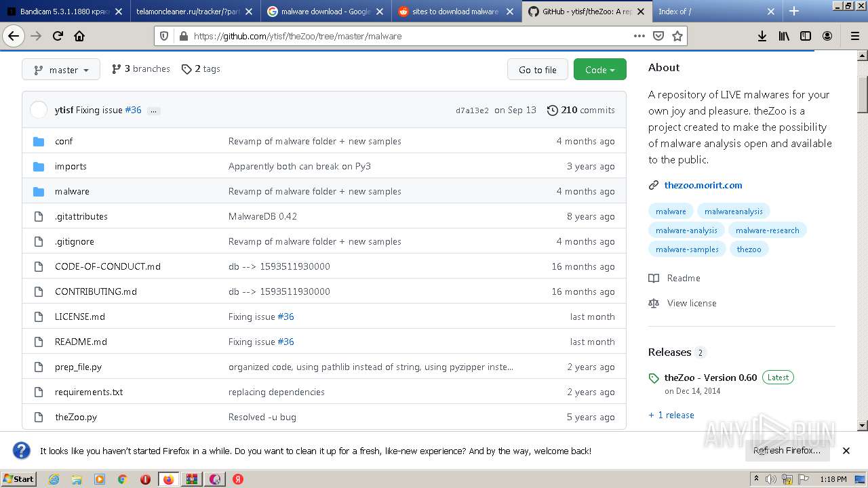Open a new browser tab with plus

click(794, 11)
